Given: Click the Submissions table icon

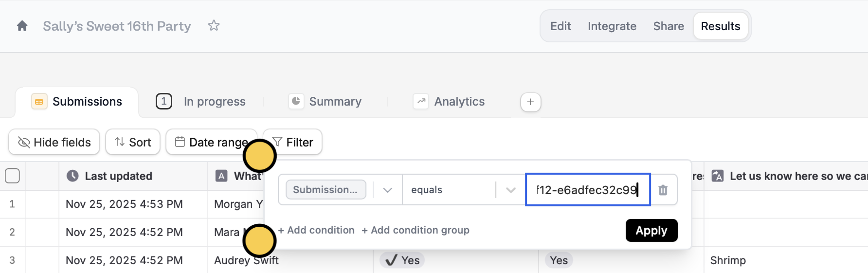Looking at the screenshot, I should pos(39,101).
